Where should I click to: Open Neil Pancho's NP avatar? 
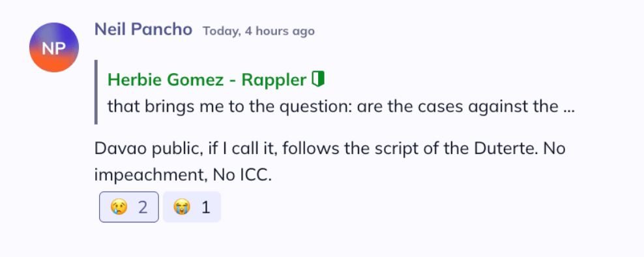tap(54, 47)
